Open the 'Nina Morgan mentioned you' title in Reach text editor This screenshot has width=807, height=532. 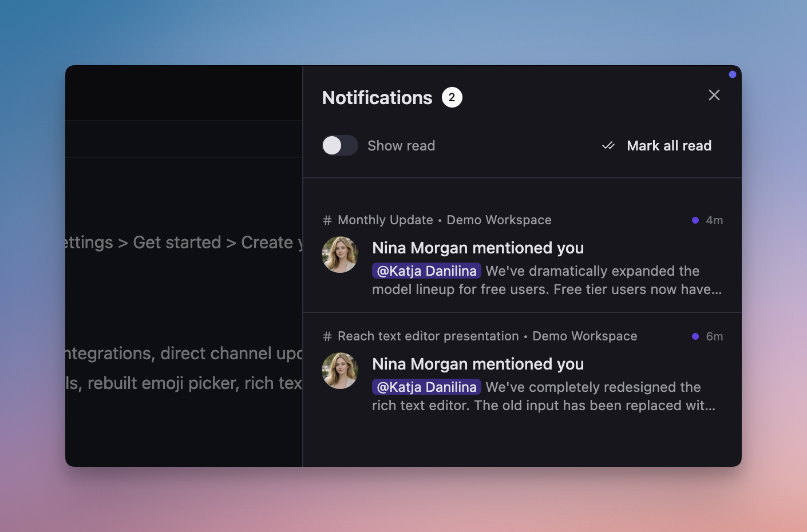[x=478, y=364]
